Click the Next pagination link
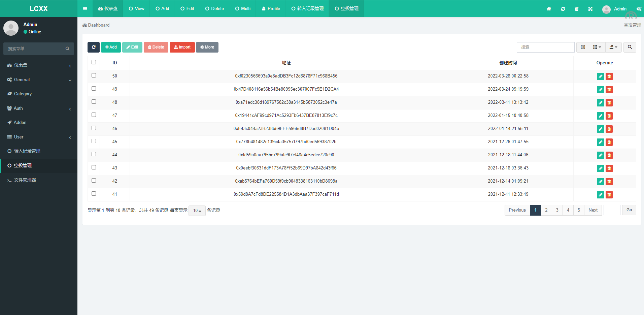The height and width of the screenshot is (315, 644). (x=593, y=210)
